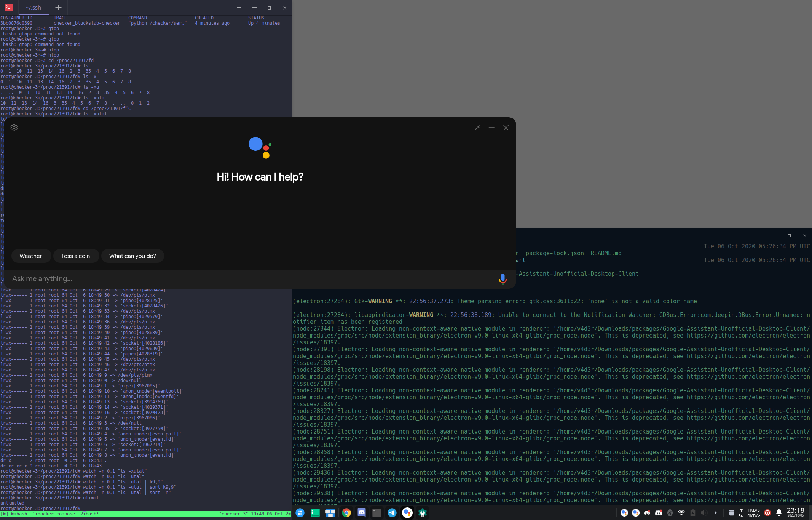This screenshot has height=520, width=812.
Task: Click the Wi-Fi icon in the system tray
Action: (x=681, y=513)
